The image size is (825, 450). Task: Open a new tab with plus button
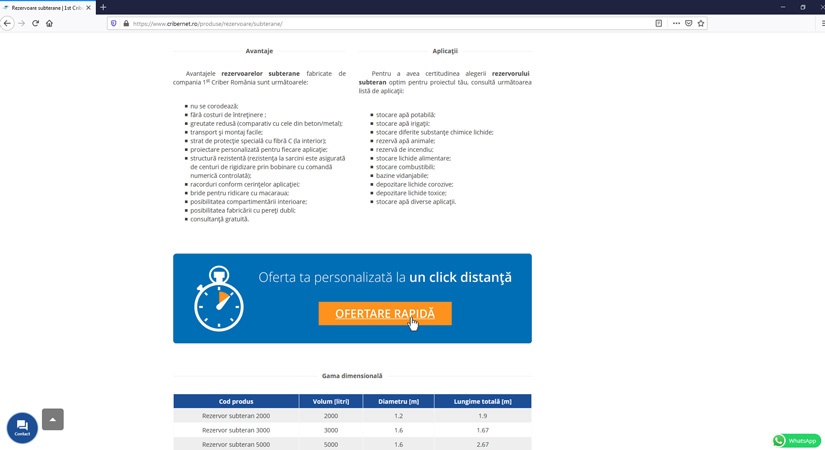click(103, 7)
